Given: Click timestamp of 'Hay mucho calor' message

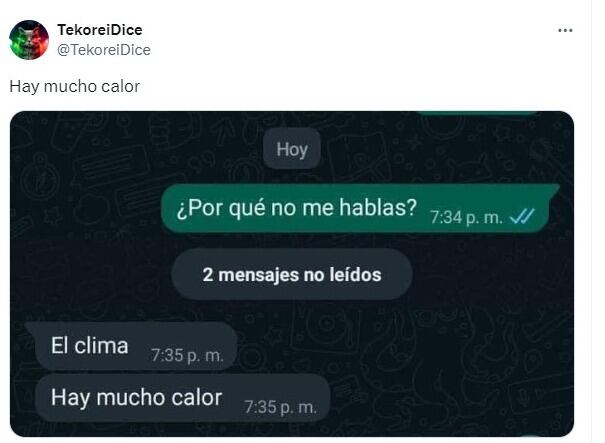Looking at the screenshot, I should click(281, 407).
